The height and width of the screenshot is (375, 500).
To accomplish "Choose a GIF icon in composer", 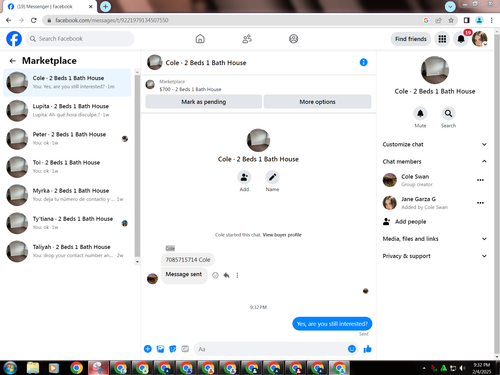I will coord(185,349).
